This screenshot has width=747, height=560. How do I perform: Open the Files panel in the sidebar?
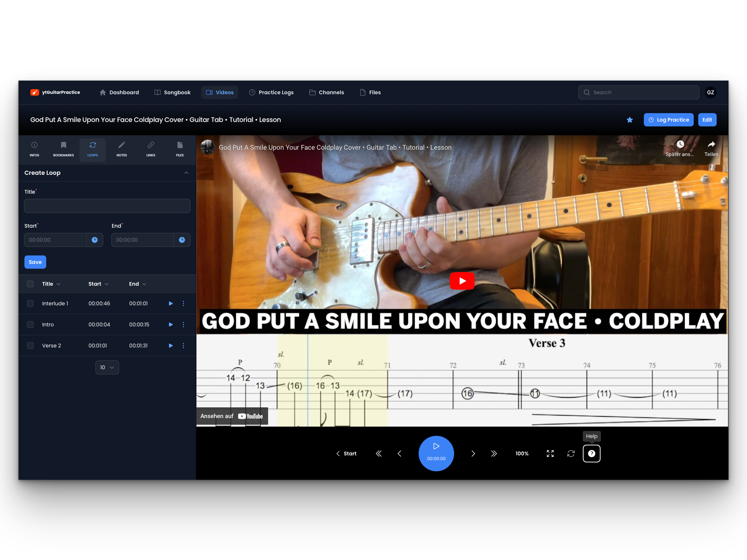[180, 149]
